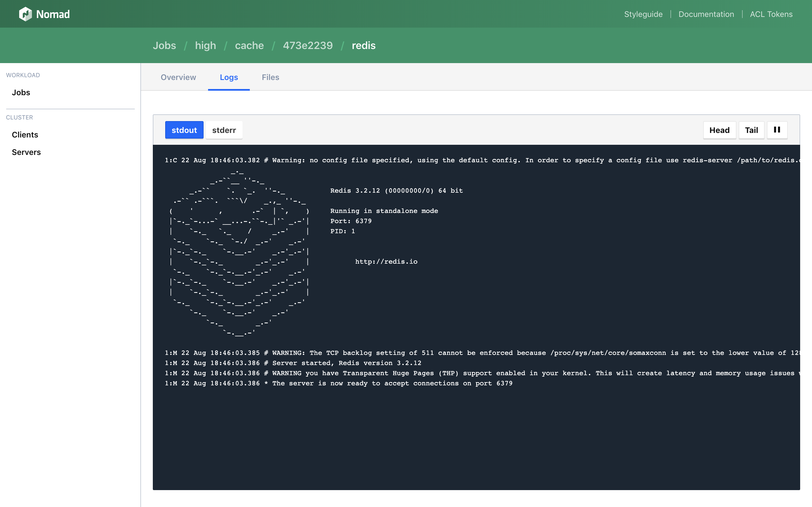Open the 'cache' task group breadcrumb

coord(249,45)
